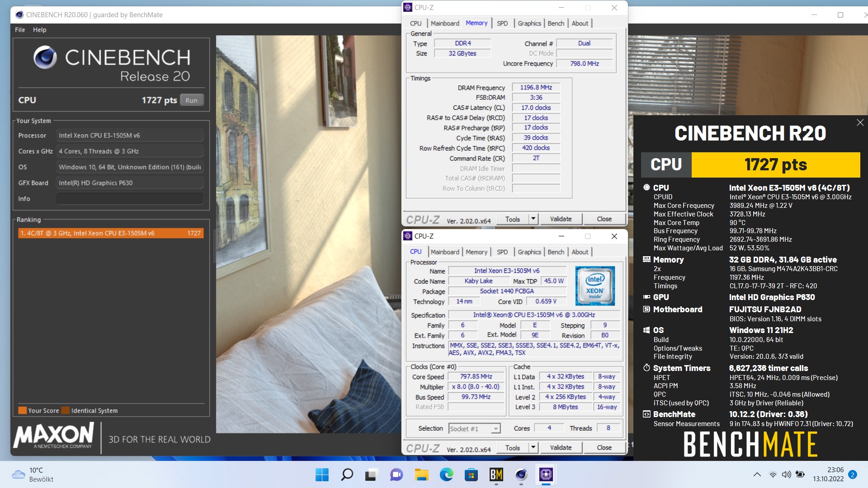The image size is (868, 488).
Task: Click DRAM Frequency value 1196.8 MHz
Action: click(536, 88)
